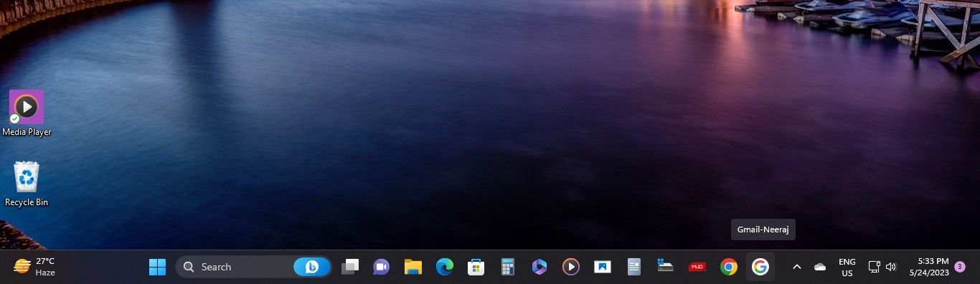Open the Gmail-Neeraj Google taskbar icon
980x284 pixels.
tap(760, 267)
